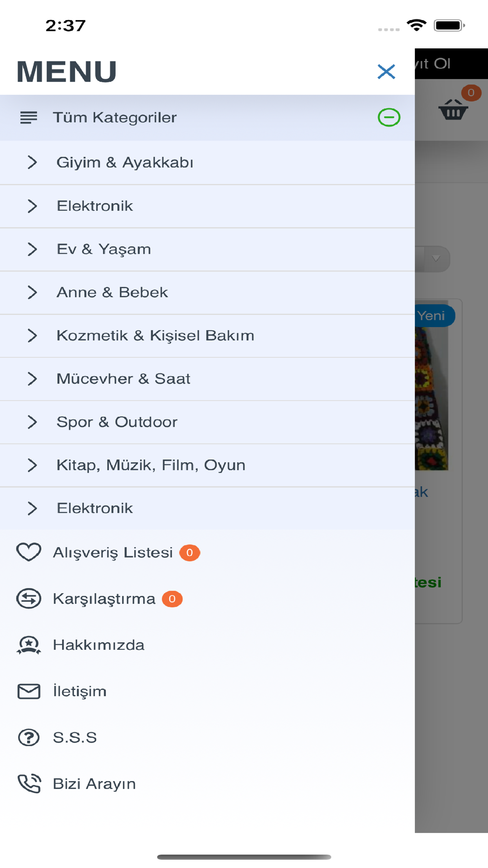The image size is (488, 868).
Task: Tap the hamburger lines icon beside Tüm Kategoriler
Action: (x=29, y=118)
